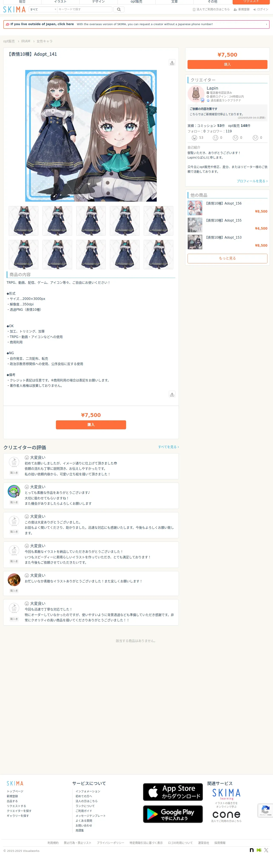Open the すべて category dropdown in the search bar

43,9
